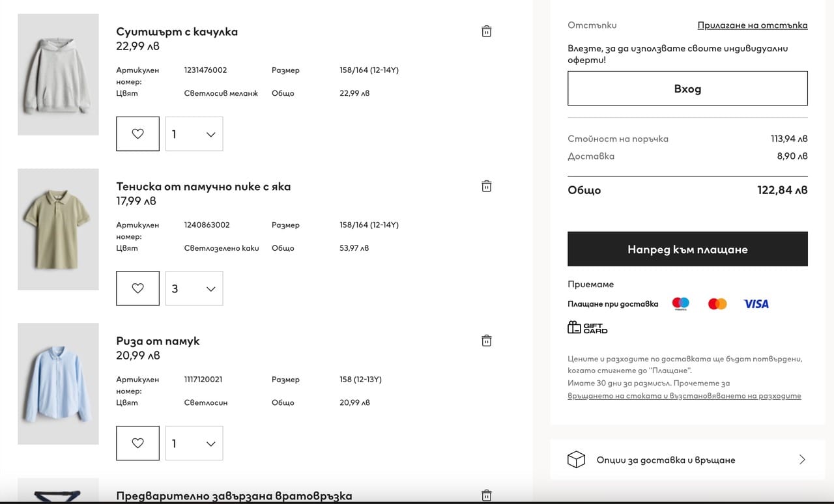Remove Тениска от памучно пике via trash icon
Viewport: 834px width, 504px height.
click(486, 186)
